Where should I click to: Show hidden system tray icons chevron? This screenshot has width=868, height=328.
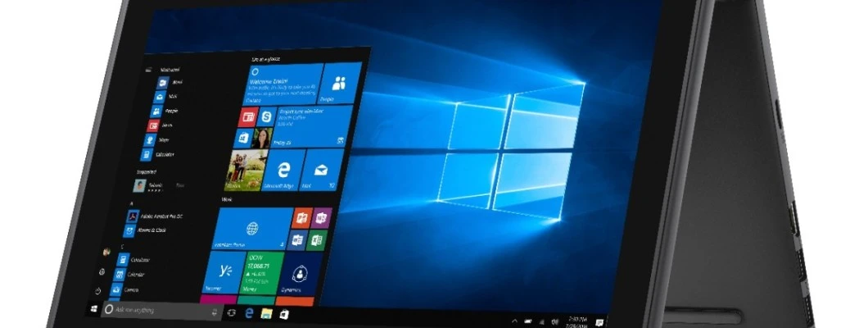coord(514,321)
